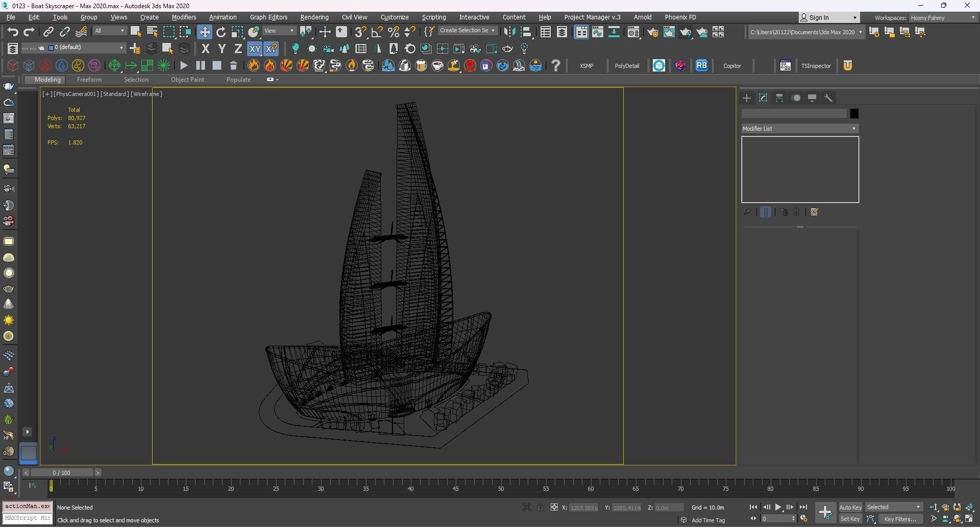
Task: Toggle Show End Result in modifier stack
Action: [x=766, y=212]
